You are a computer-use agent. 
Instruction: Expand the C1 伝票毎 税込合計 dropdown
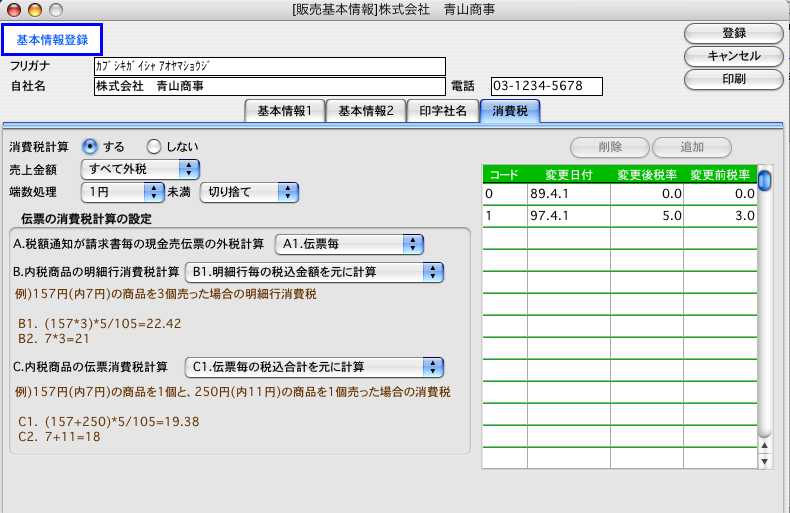(314, 366)
